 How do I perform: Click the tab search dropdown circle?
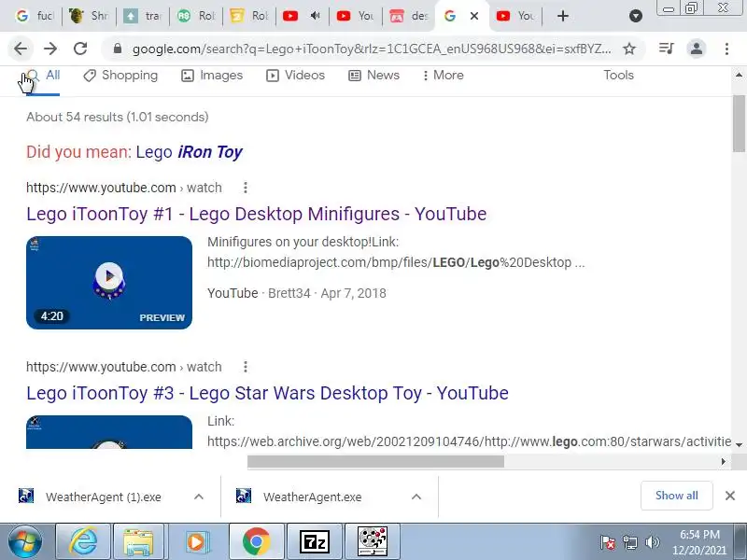click(x=636, y=16)
